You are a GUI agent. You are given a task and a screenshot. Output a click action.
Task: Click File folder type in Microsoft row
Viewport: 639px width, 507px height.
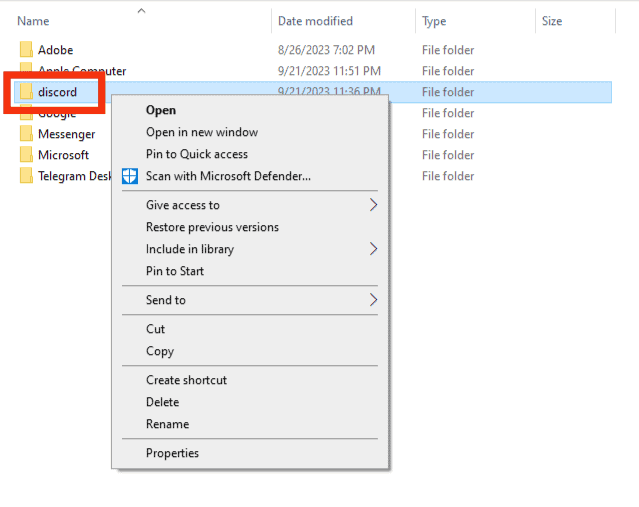tap(448, 155)
